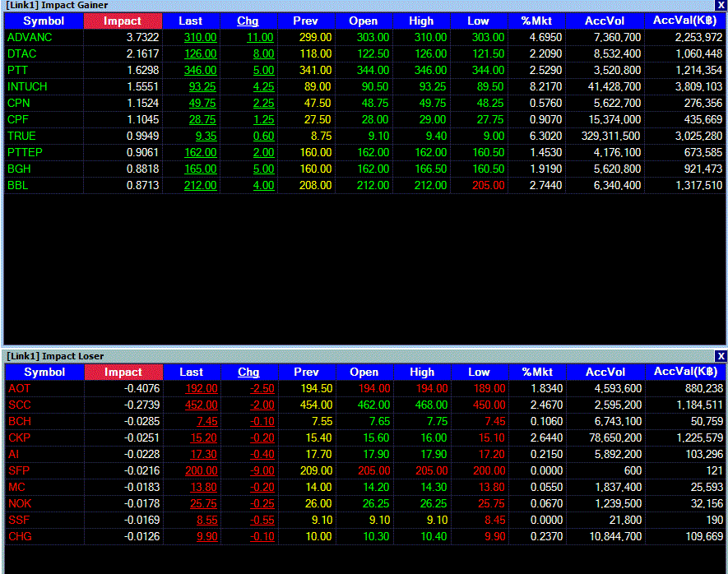Click CKP AccVol 78,650,200
The image size is (728, 574).
point(615,438)
